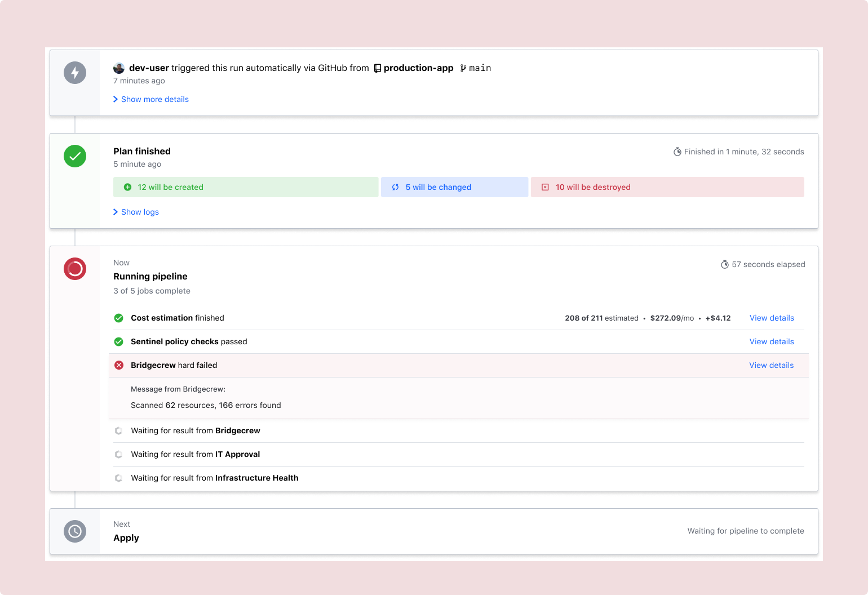868x595 pixels.
Task: Expand Show more details
Action: point(151,99)
